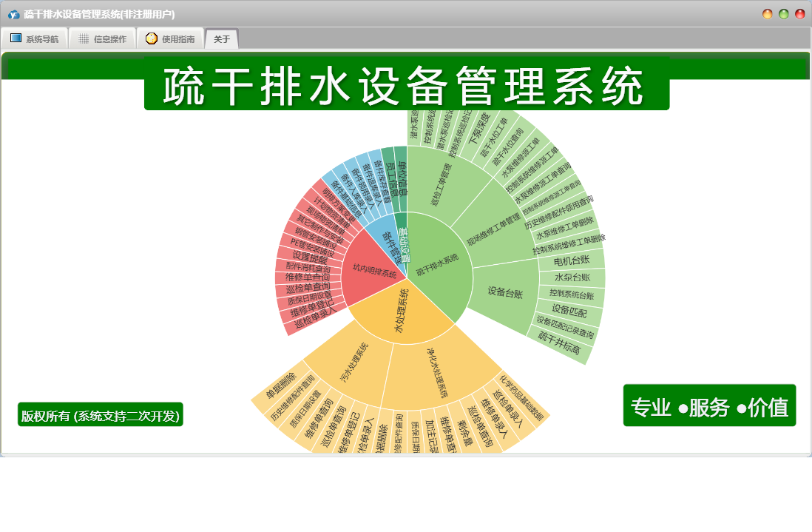Click the 单据删除 segment
This screenshot has width=812, height=532.
(281, 385)
